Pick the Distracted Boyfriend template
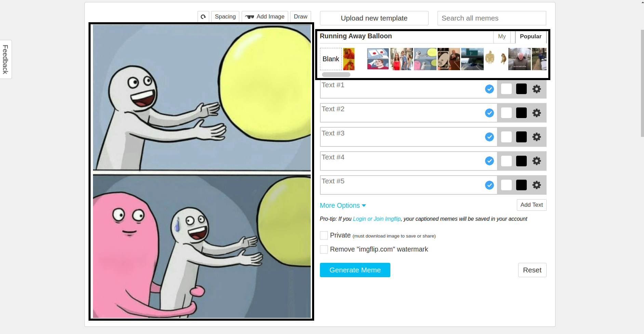The image size is (644, 334). tap(401, 59)
